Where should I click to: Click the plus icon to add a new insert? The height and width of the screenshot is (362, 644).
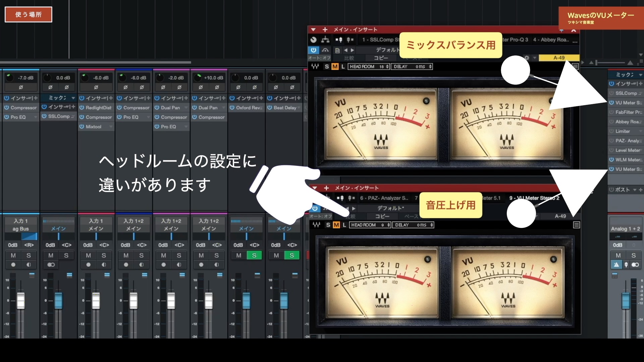(325, 29)
